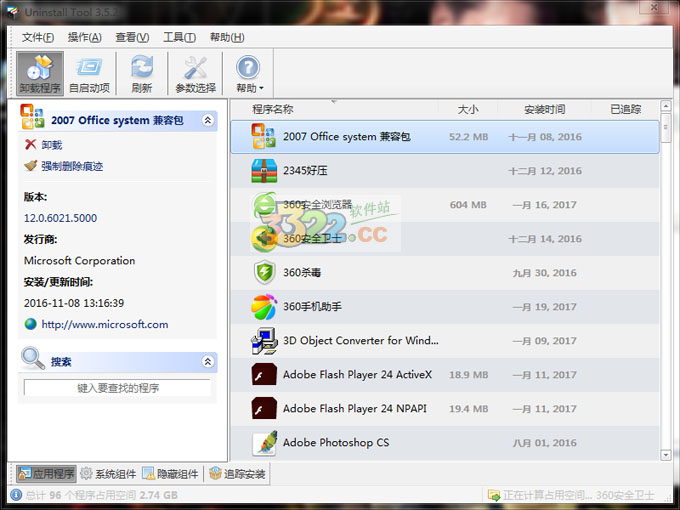Open the 查看(V) menu
Image resolution: width=680 pixels, height=510 pixels.
132,38
